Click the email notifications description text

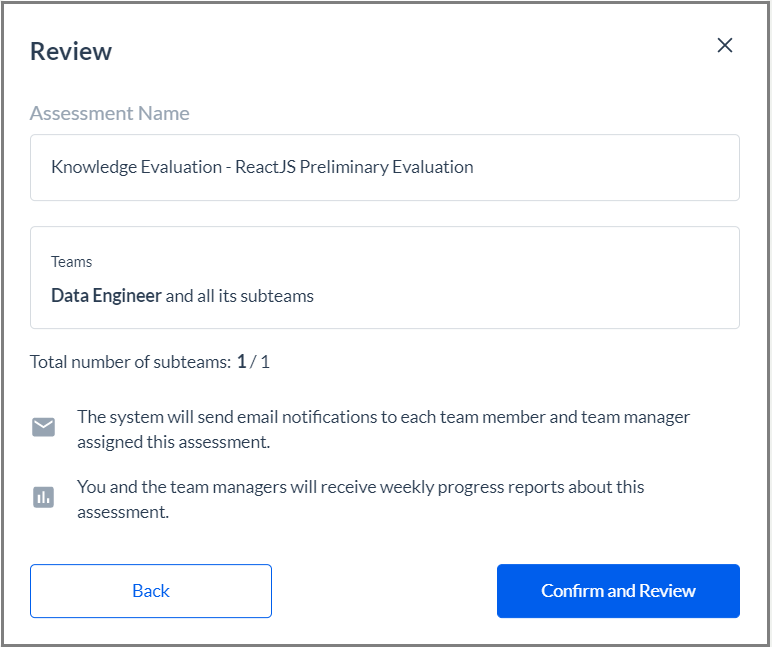tap(384, 429)
